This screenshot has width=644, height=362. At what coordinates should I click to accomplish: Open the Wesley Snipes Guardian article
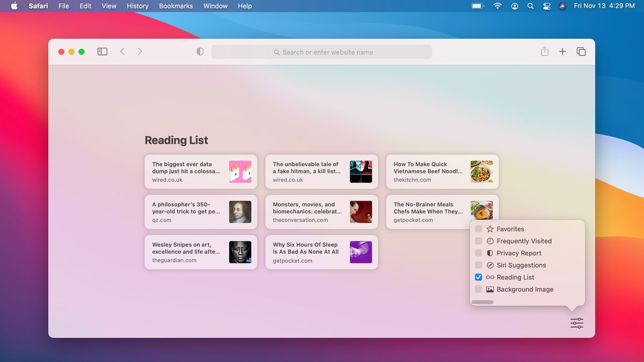point(201,252)
